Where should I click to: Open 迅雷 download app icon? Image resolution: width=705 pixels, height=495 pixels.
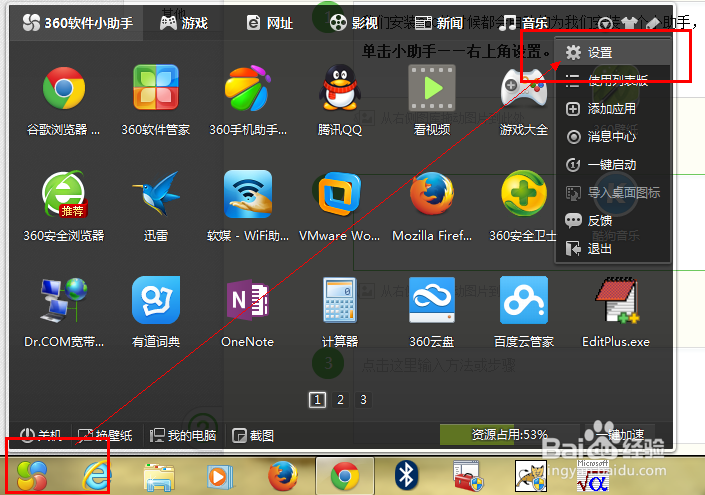point(156,193)
